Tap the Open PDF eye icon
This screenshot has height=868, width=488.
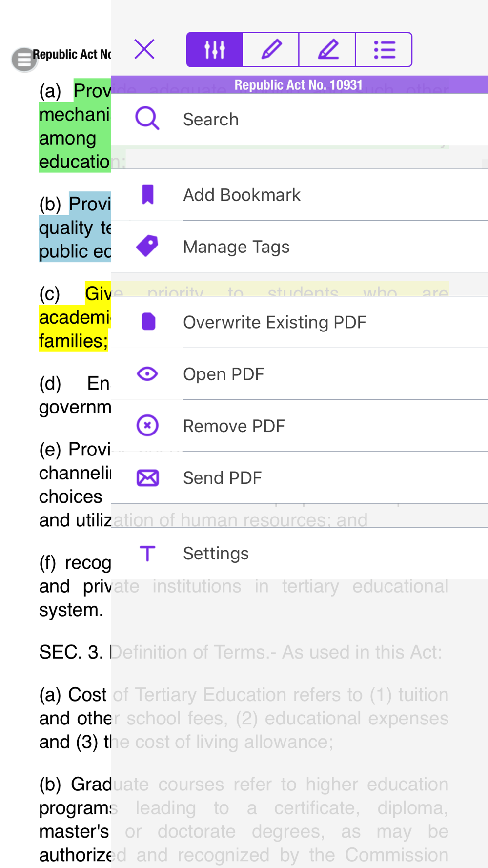pyautogui.click(x=147, y=374)
